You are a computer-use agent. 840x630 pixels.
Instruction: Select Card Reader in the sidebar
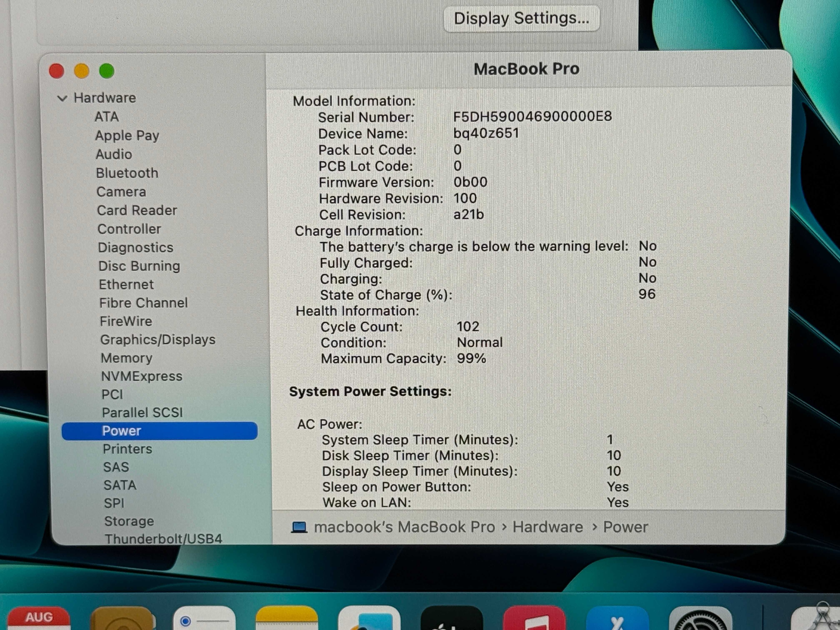(x=137, y=210)
